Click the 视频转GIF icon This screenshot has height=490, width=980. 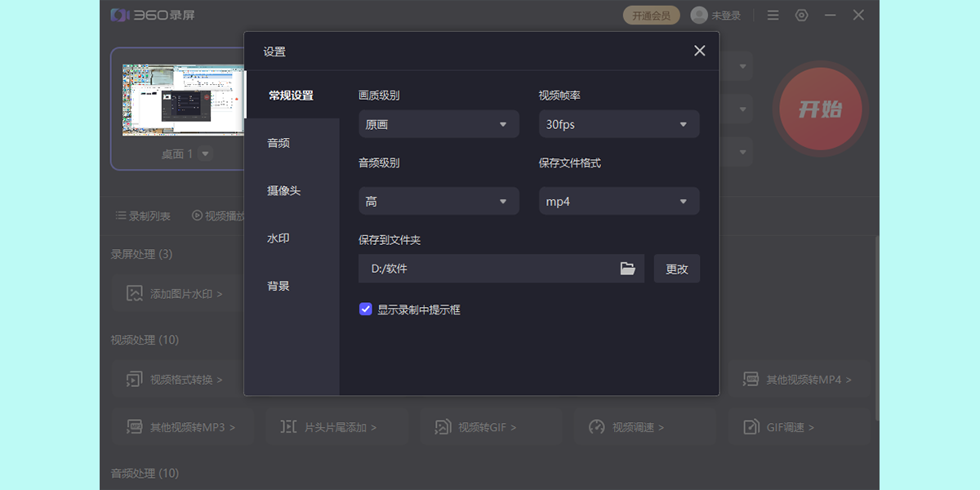(443, 427)
